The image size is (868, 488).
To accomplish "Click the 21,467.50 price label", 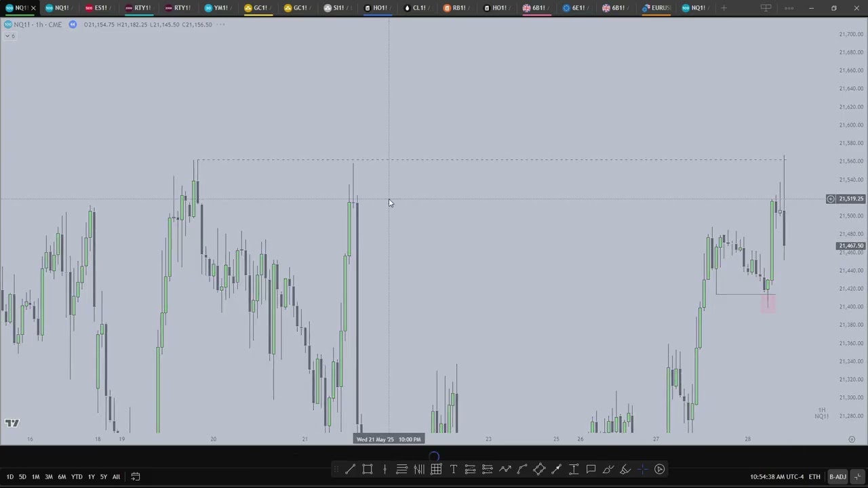I will tap(851, 246).
